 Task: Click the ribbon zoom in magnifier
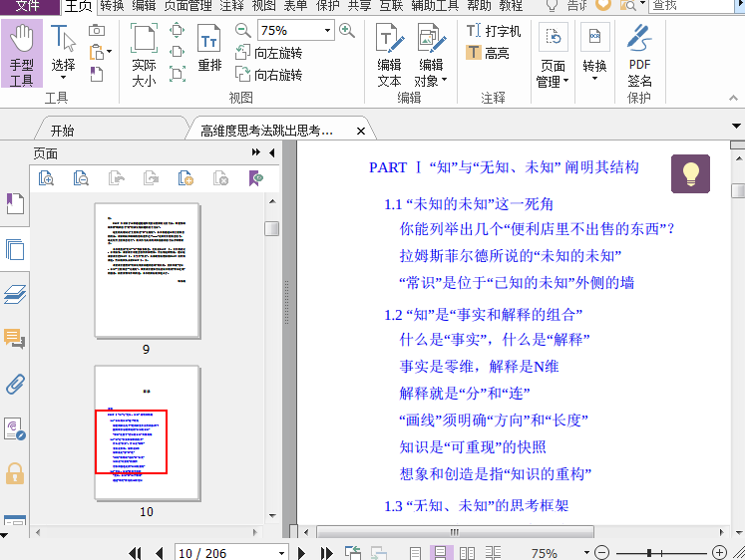pos(347,30)
